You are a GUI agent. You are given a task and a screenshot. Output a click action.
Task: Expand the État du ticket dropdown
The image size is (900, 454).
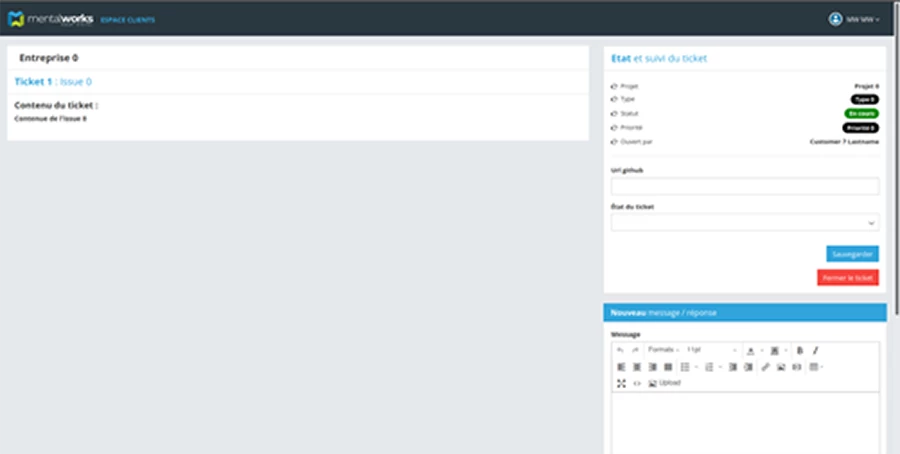[744, 223]
